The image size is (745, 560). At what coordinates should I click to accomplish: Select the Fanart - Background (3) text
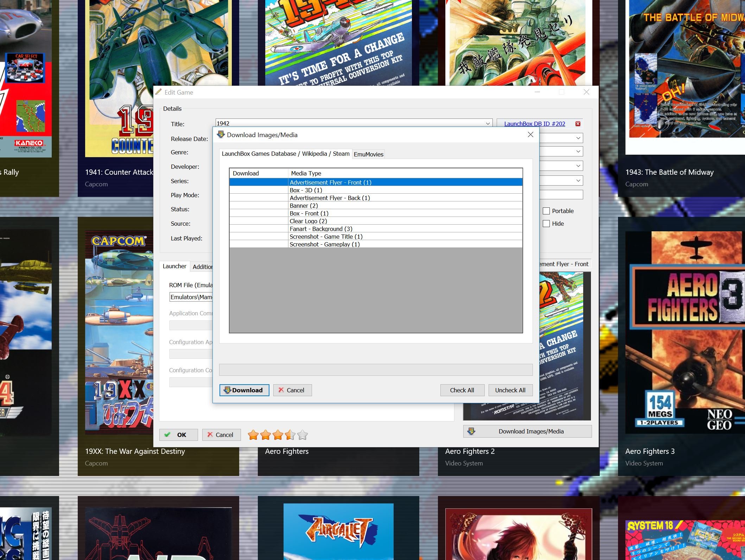pyautogui.click(x=321, y=229)
